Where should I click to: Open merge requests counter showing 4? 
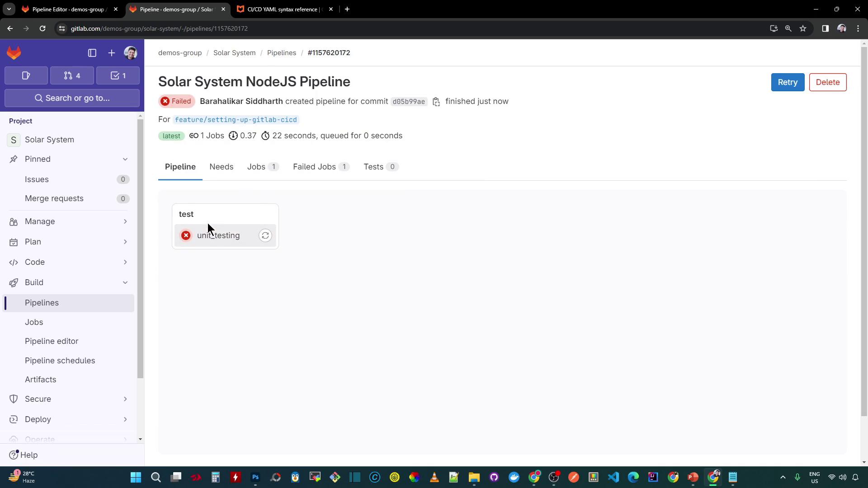(72, 75)
